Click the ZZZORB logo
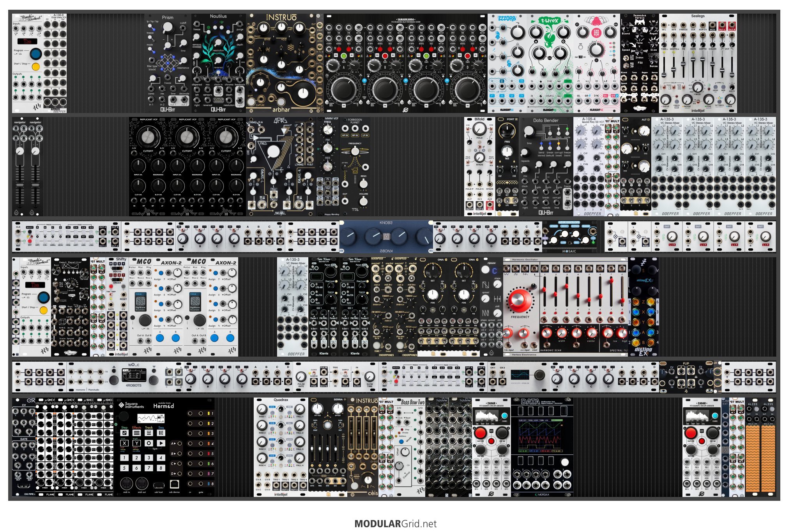 pyautogui.click(x=507, y=19)
